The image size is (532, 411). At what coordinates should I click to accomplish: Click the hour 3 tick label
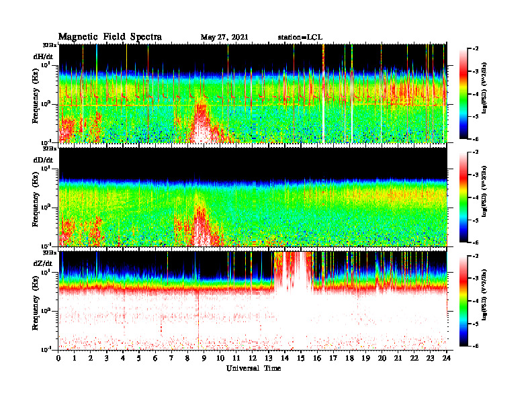(x=107, y=358)
